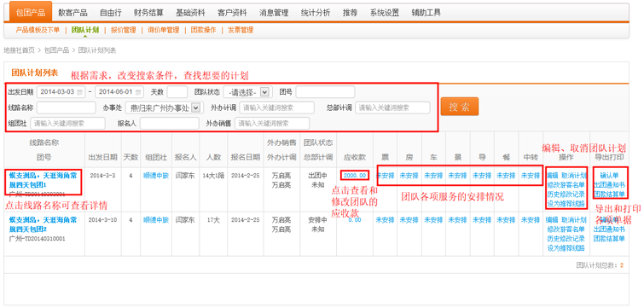The width and height of the screenshot is (644, 308).
Task: Click receivable amount 2000.00 link
Action: click(x=355, y=176)
